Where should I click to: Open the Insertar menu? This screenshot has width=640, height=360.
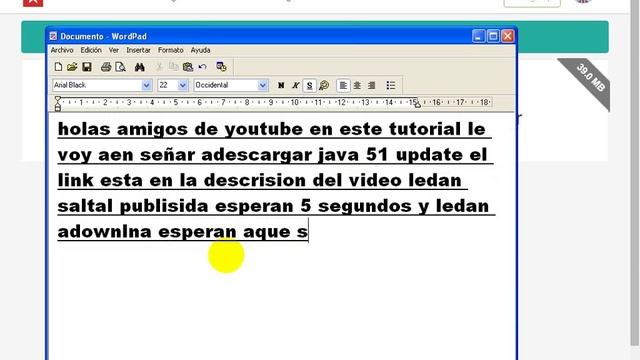pos(138,50)
